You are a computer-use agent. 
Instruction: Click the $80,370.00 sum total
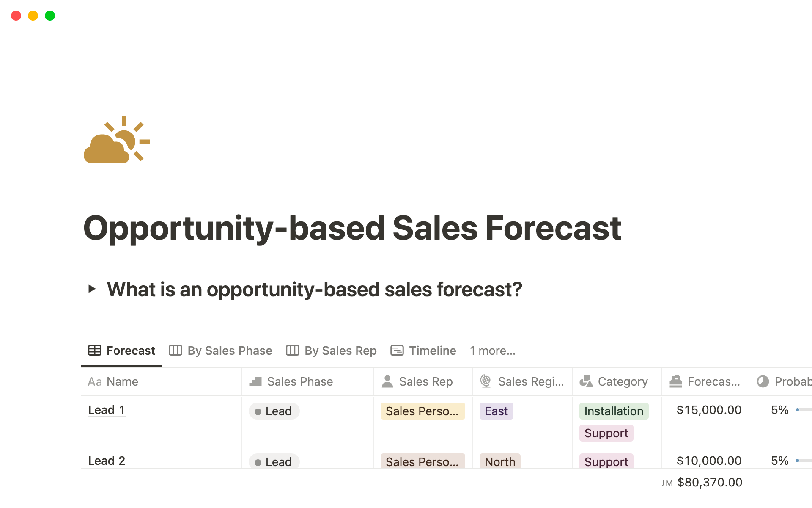(x=709, y=482)
